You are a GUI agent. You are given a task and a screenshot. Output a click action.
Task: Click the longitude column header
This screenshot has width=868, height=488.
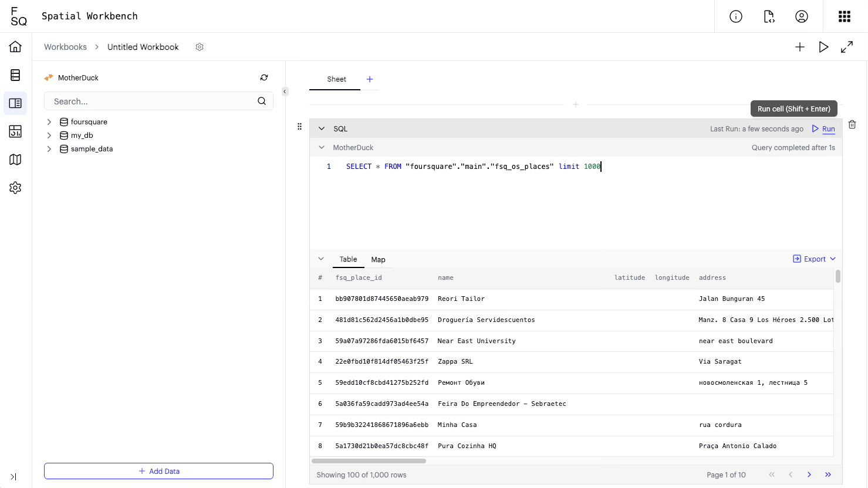(672, 277)
